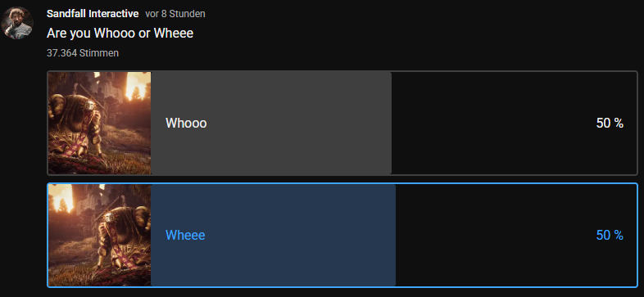Click the blue filled Wheee result bar
The image size is (644, 297).
pos(273,235)
